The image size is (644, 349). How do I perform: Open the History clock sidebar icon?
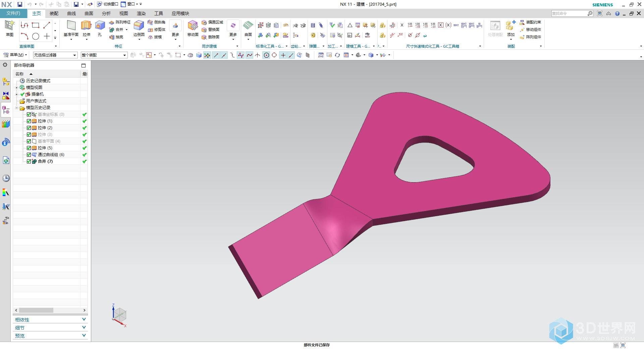(x=6, y=178)
